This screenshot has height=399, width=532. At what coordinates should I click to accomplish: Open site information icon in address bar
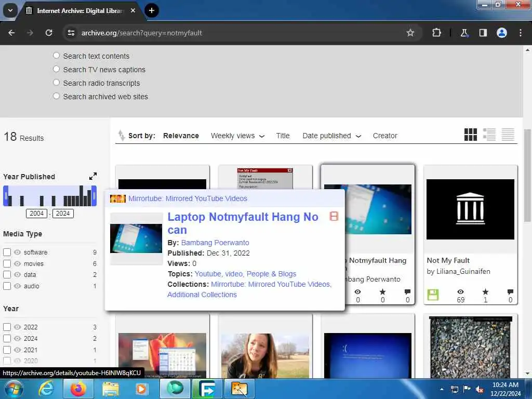point(71,33)
